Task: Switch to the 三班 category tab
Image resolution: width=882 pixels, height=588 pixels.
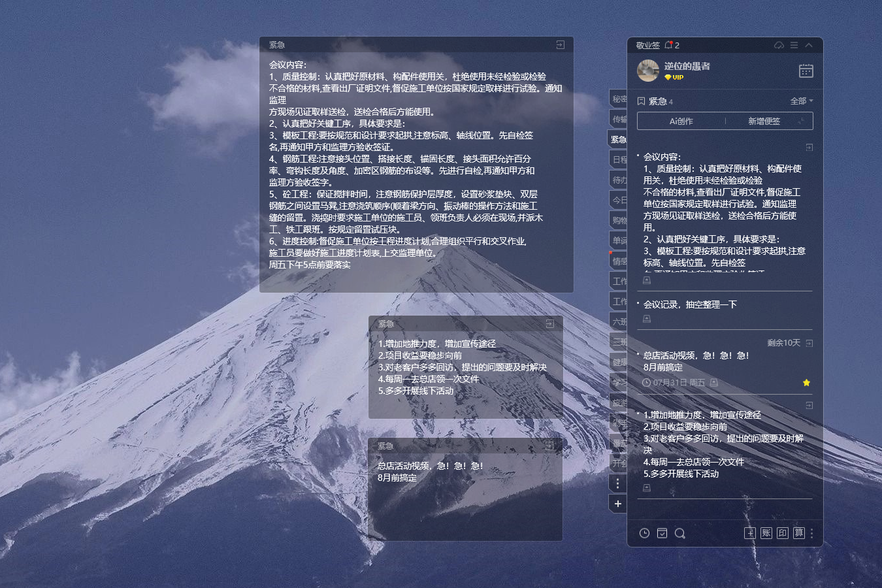Action: [x=619, y=342]
